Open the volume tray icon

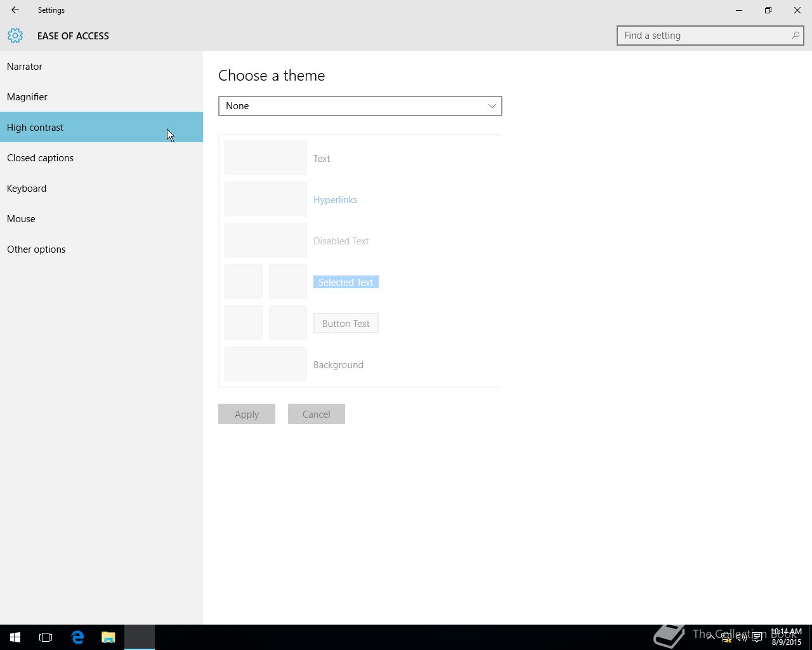[742, 637]
